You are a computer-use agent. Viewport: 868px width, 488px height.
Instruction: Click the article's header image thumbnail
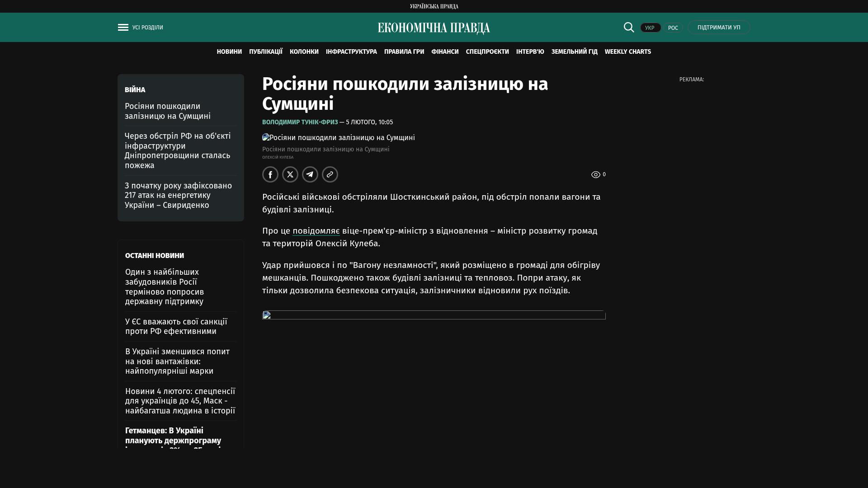[338, 138]
